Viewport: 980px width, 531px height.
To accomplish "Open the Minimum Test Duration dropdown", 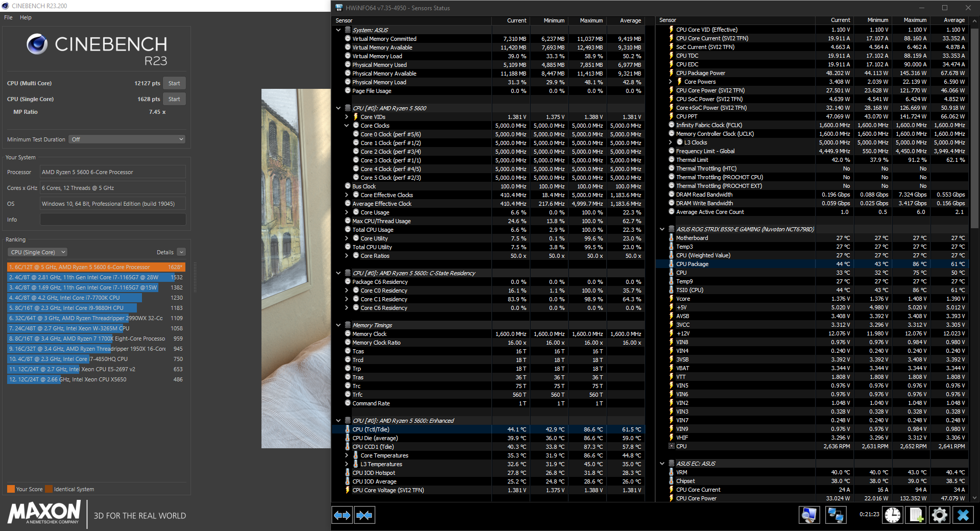I will point(127,139).
